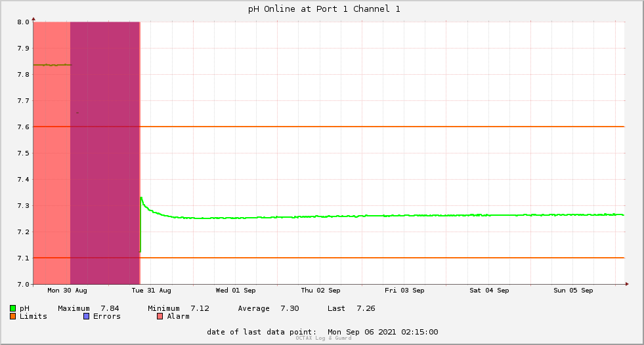This screenshot has width=644, height=345.
Task: Click the 'Sat 04 Sep' axis label
Action: pyautogui.click(x=489, y=291)
